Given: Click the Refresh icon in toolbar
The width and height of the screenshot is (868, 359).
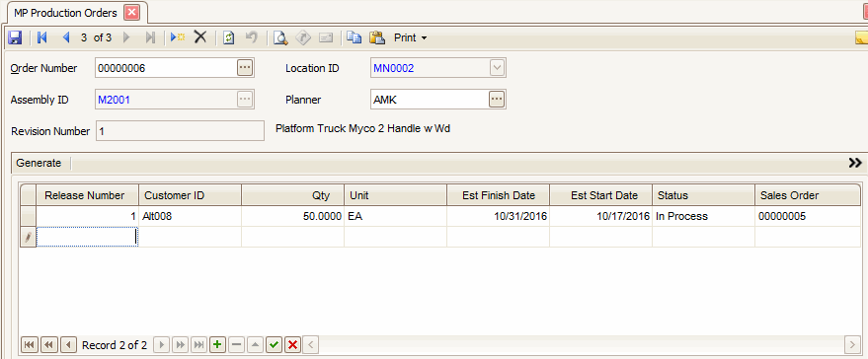Looking at the screenshot, I should coord(229,37).
